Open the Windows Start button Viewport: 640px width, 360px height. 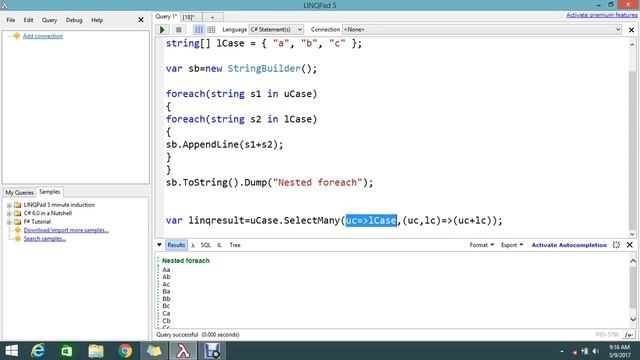(x=11, y=351)
